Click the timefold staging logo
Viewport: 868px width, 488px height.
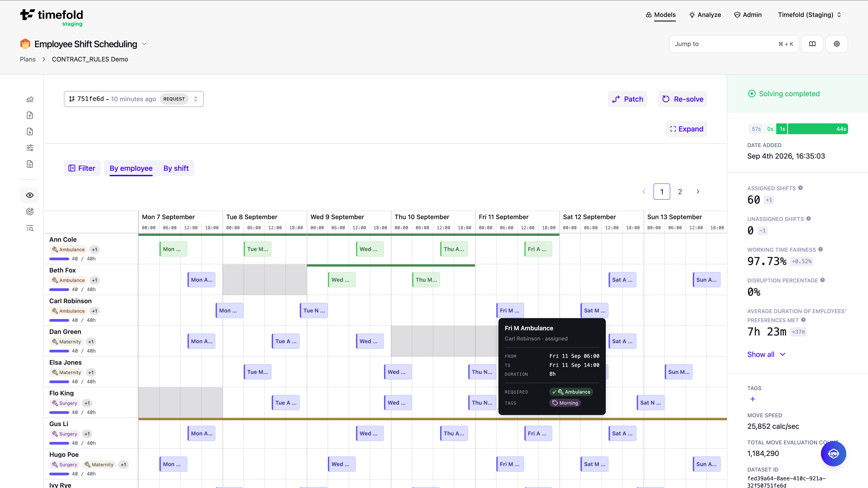[x=51, y=18]
